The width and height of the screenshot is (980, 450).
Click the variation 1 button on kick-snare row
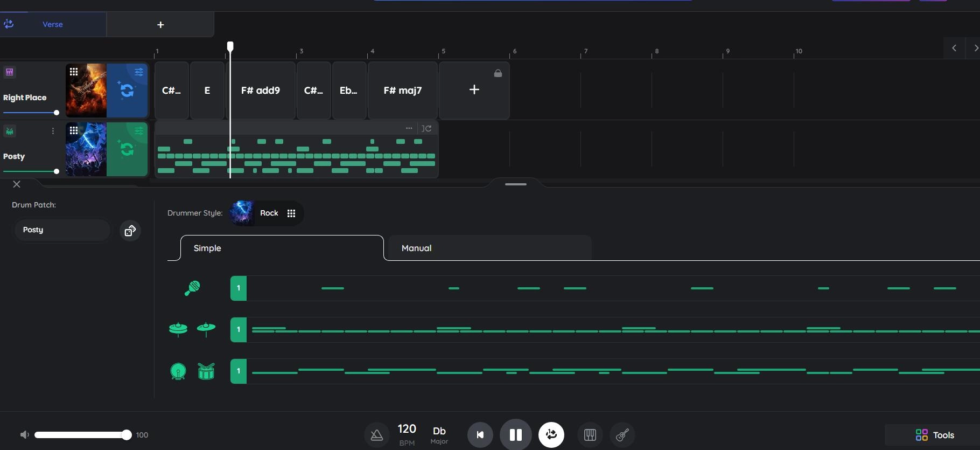pos(239,371)
